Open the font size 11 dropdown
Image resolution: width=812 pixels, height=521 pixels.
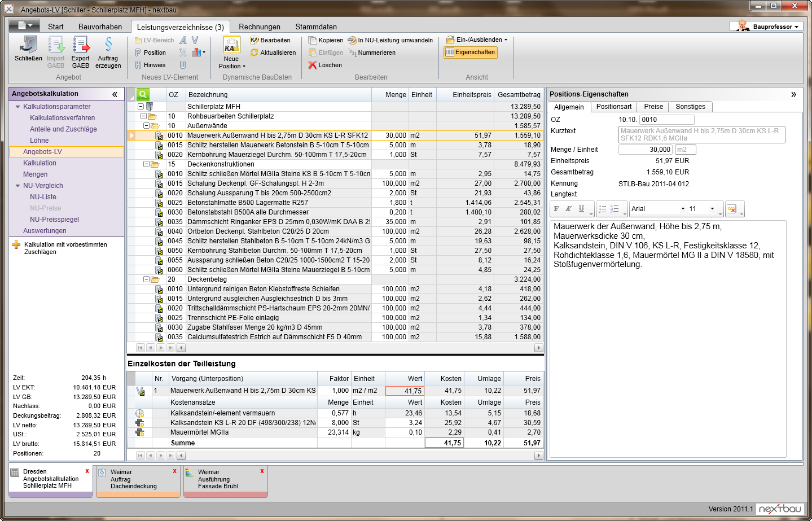pos(712,209)
